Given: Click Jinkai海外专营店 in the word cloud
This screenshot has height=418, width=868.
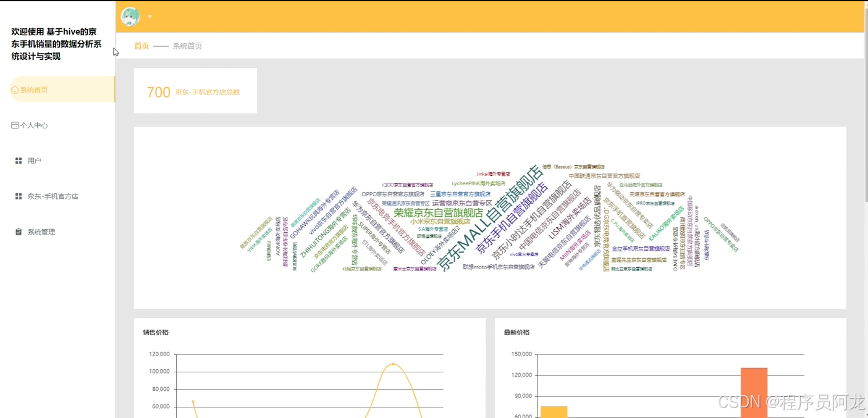Looking at the screenshot, I should tap(493, 174).
